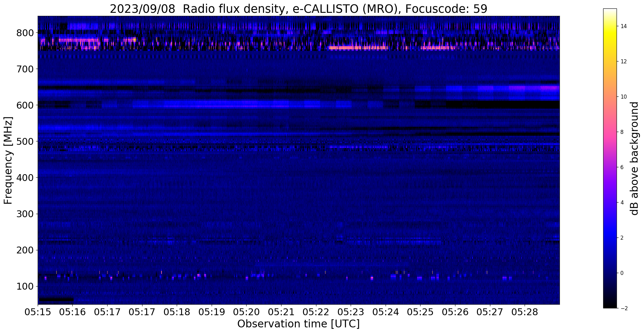Click the colorbar tick labeled 8
Image resolution: width=644 pixels, height=333 pixels.
pos(622,132)
